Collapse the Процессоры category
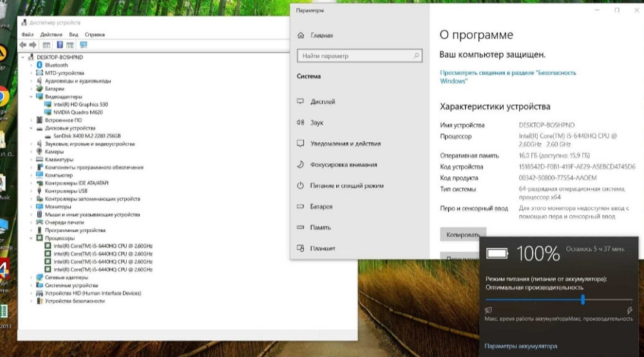 [31, 238]
